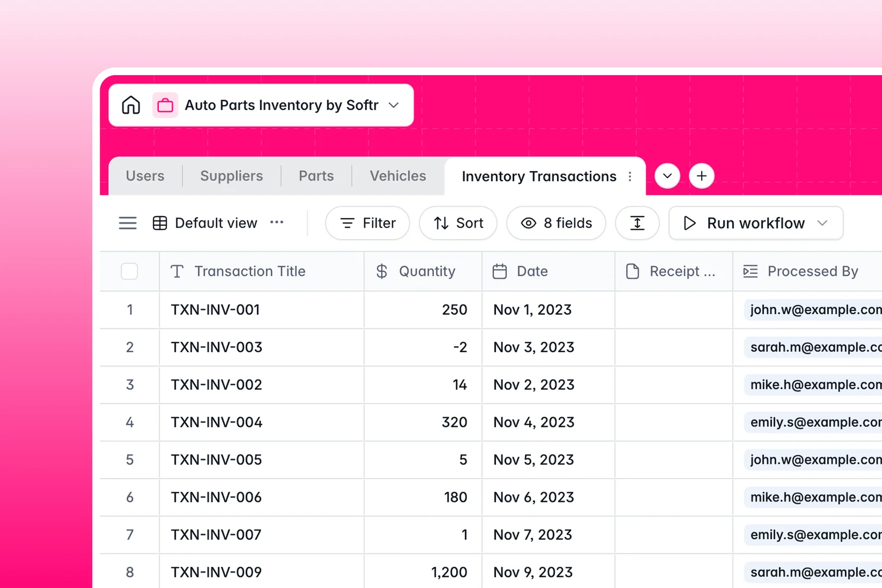Select row number 4
Image resolution: width=882 pixels, height=588 pixels.
click(x=130, y=422)
